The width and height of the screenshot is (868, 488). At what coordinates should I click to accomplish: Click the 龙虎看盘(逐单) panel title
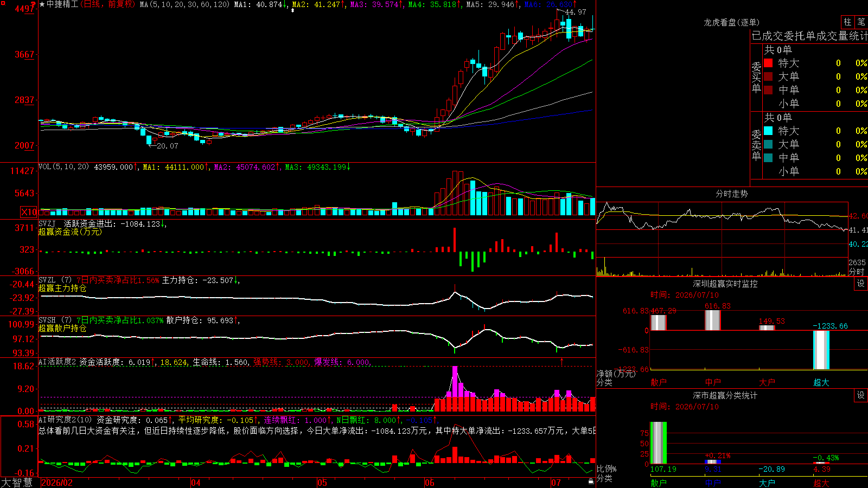click(732, 22)
